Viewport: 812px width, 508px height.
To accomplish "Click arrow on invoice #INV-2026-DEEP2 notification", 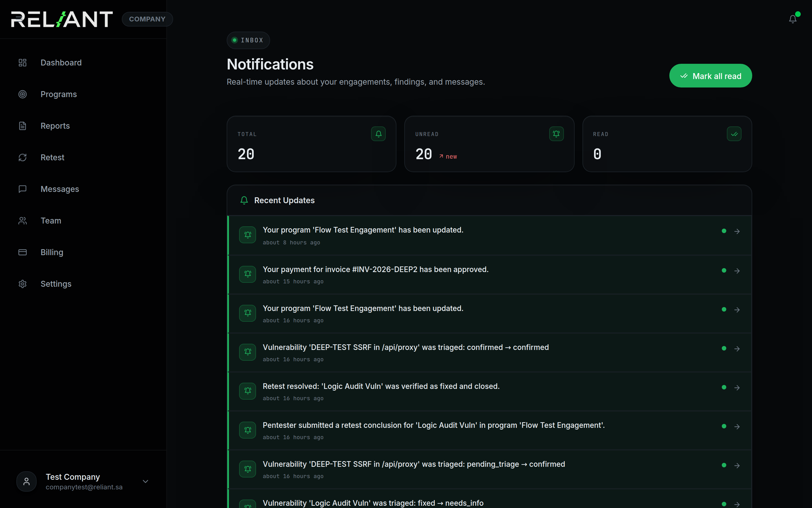I will coord(737,271).
